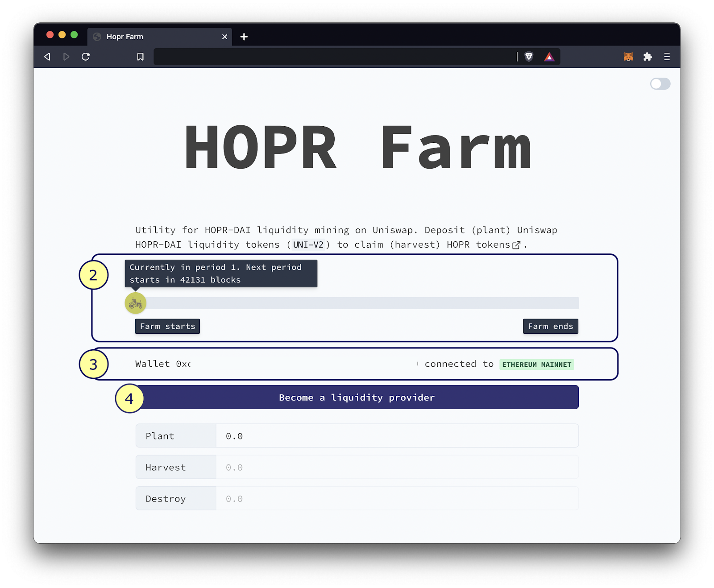Click the Destroy button

tap(176, 498)
